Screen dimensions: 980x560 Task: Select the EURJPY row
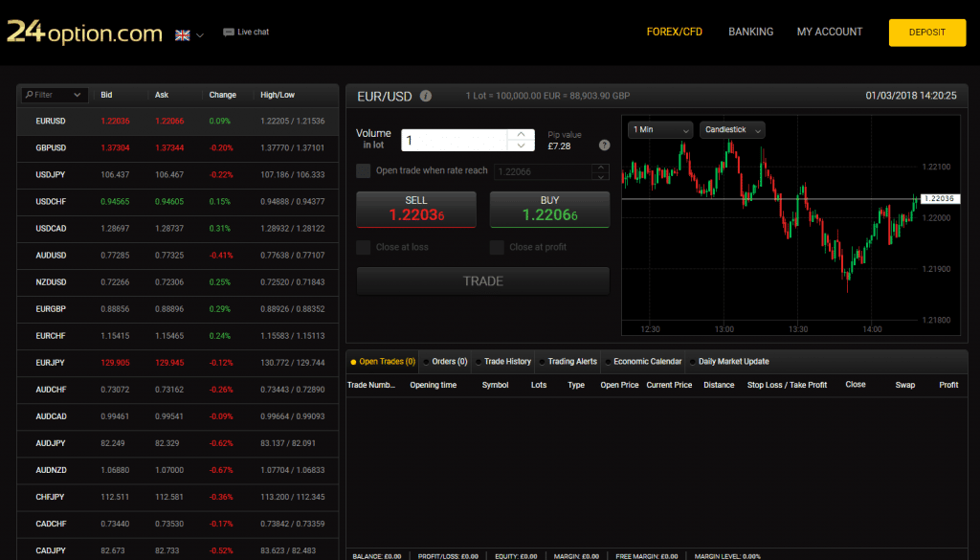[177, 363]
